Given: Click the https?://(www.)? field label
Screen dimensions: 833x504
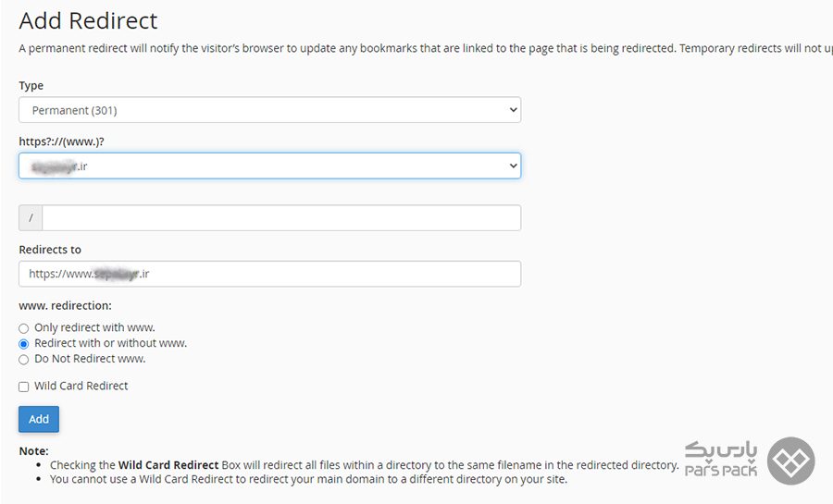Looking at the screenshot, I should tap(62, 141).
